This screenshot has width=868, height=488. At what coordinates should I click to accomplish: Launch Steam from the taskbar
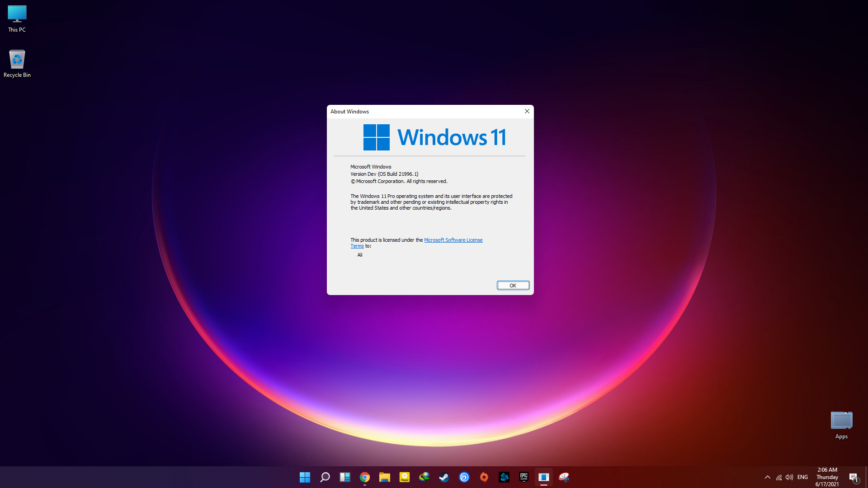[444, 477]
